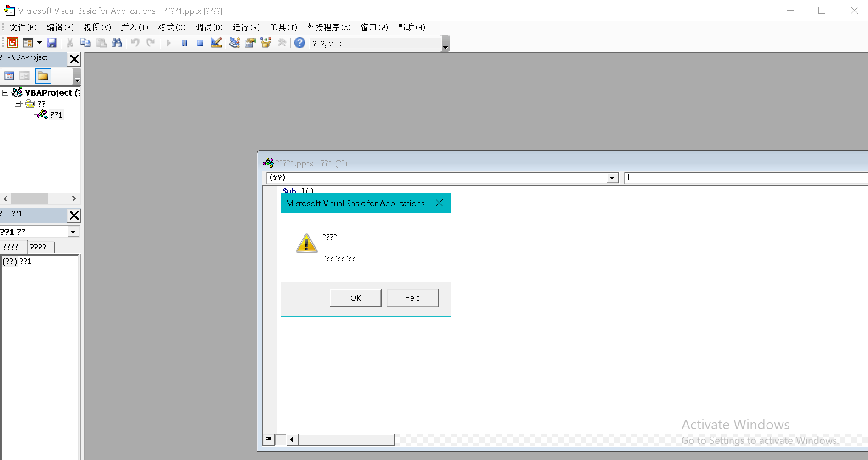Select the VBAProject root tree item

[52, 92]
